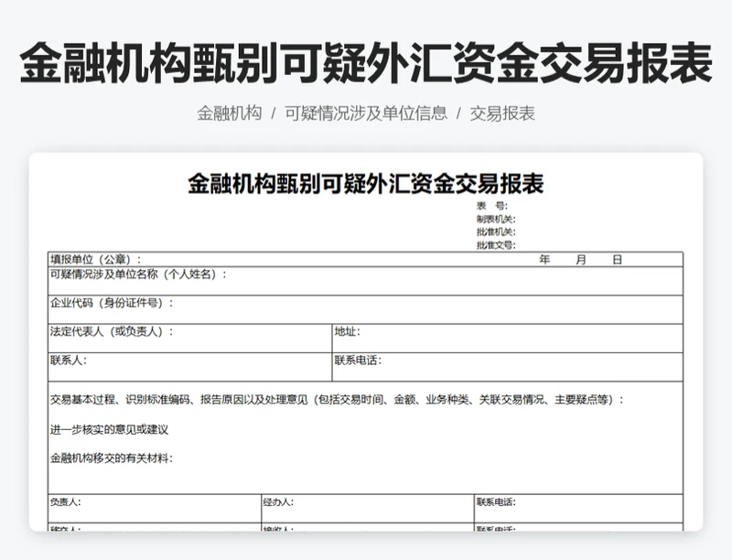732x560 pixels.
Task: Click the 制表机关: label
Action: coord(496,219)
